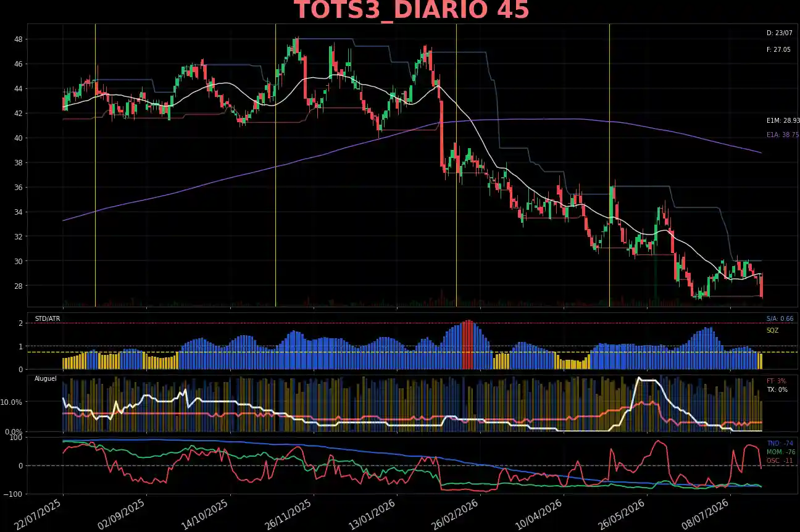Click the chart title TOTS3_DIARIO 45
This screenshot has width=800, height=532.
coord(412,11)
